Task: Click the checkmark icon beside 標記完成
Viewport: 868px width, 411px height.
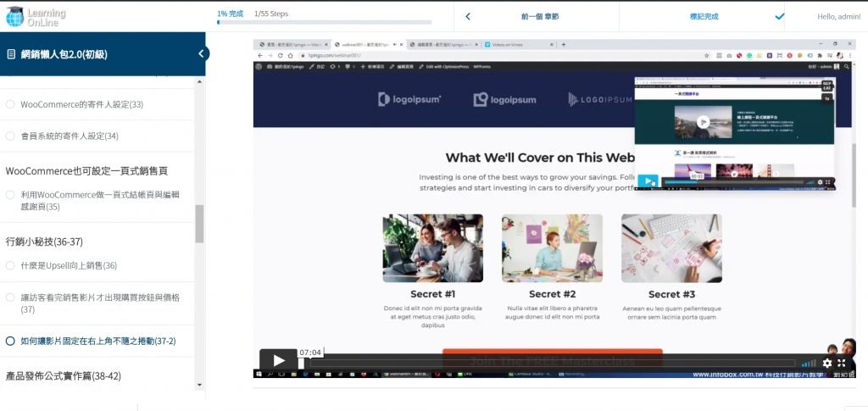Action: [x=780, y=17]
